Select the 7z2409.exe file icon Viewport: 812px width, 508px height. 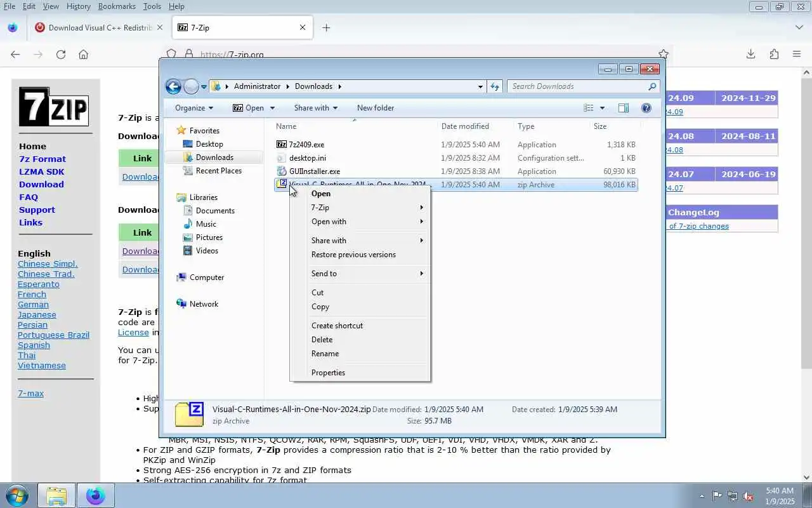(282, 145)
